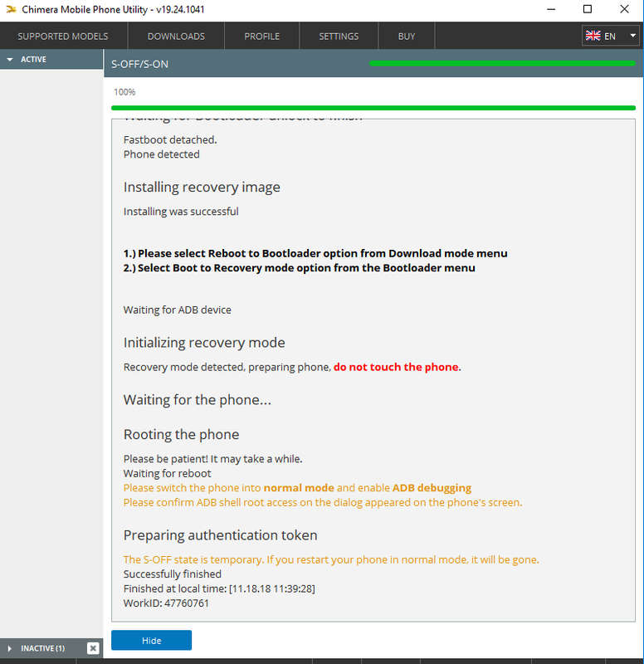Click the 'Successfully finished' line
The image size is (644, 664).
click(173, 574)
